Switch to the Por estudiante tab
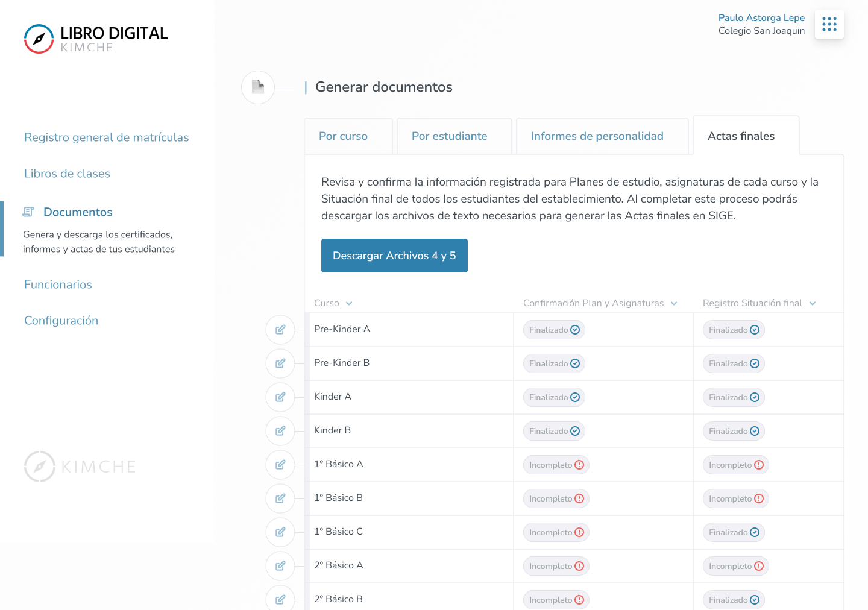 click(x=454, y=136)
